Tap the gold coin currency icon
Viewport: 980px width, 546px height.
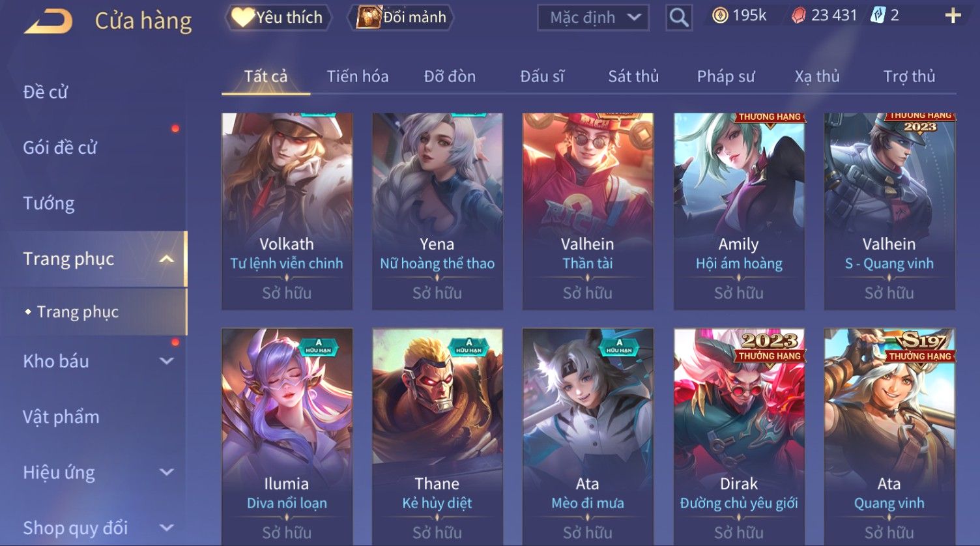tap(720, 16)
